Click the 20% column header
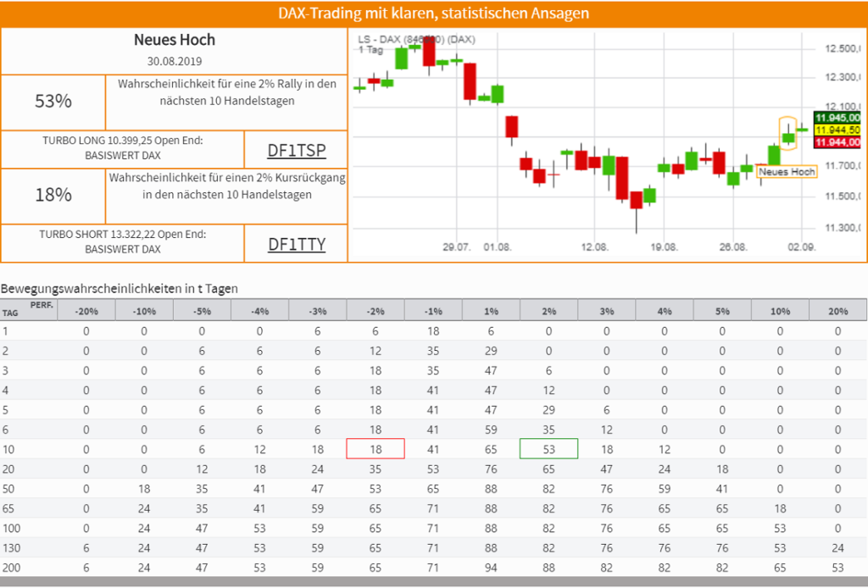The width and height of the screenshot is (868, 588). pyautogui.click(x=838, y=311)
